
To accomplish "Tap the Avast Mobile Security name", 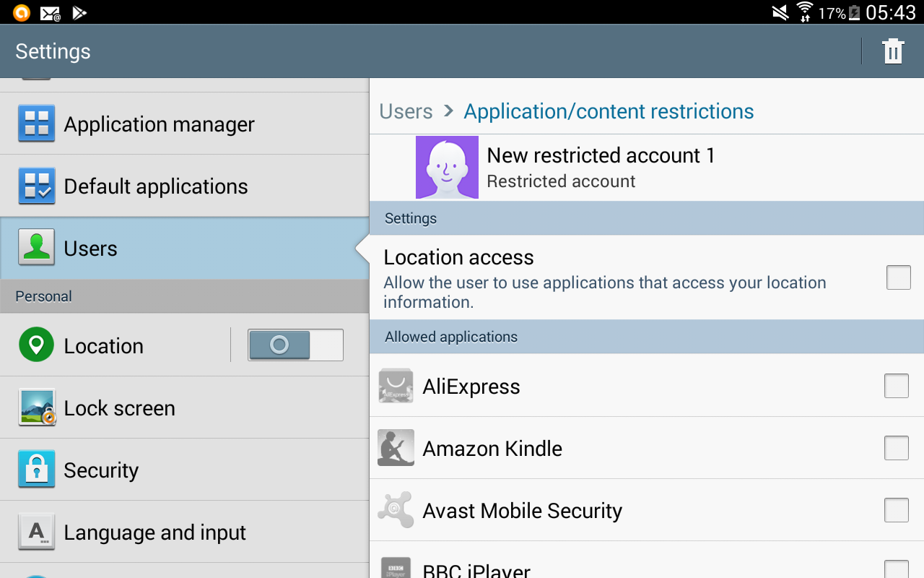I will click(x=523, y=511).
